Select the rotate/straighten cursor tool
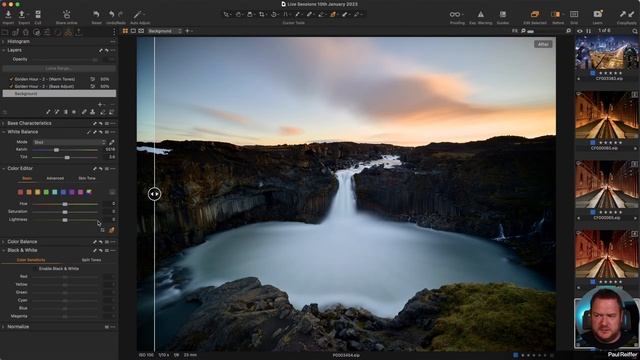The height and width of the screenshot is (360, 640). (274, 14)
